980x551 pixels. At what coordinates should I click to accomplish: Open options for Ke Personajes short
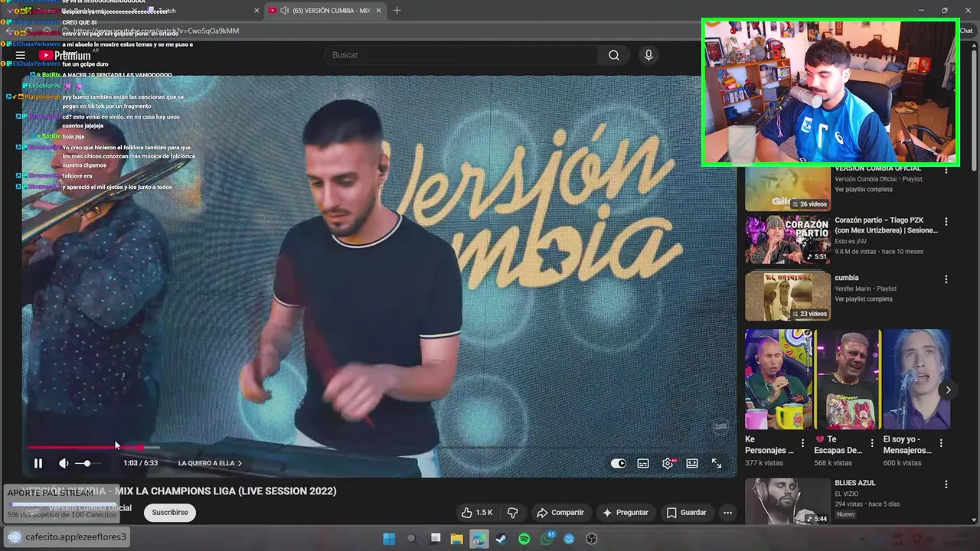point(802,443)
